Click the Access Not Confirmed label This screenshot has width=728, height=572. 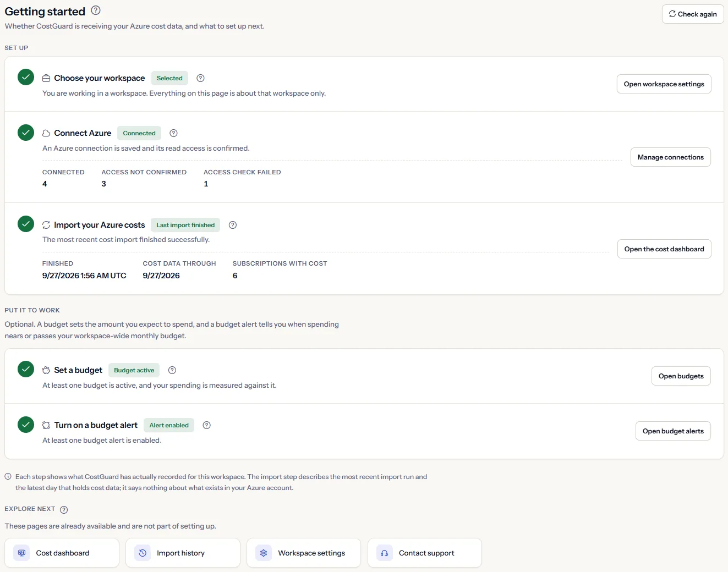(144, 172)
